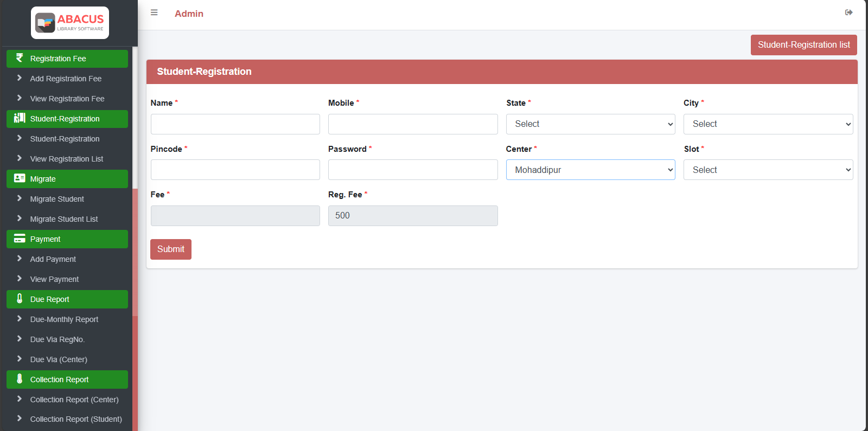Click the rupee icon beside Registration Fee
This screenshot has width=868, height=431.
tap(20, 58)
